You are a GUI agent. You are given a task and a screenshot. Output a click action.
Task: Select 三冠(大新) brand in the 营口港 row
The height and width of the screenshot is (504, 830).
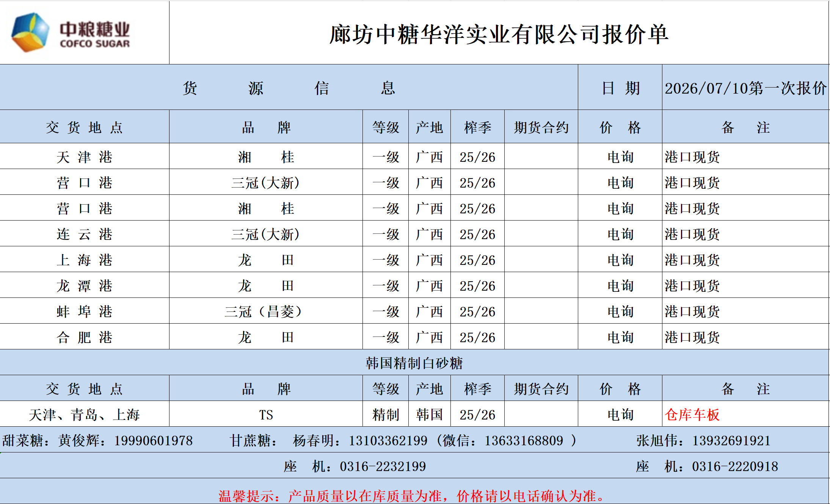point(266,183)
